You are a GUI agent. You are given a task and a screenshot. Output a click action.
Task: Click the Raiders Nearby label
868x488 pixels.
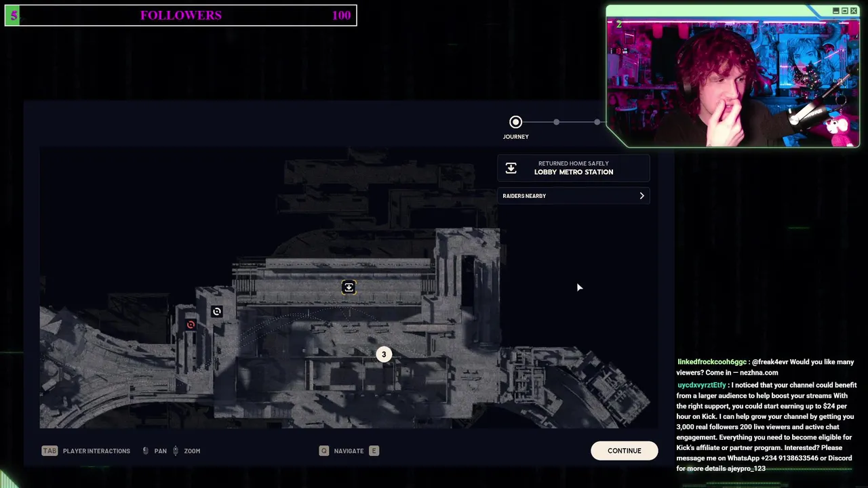[x=524, y=196]
